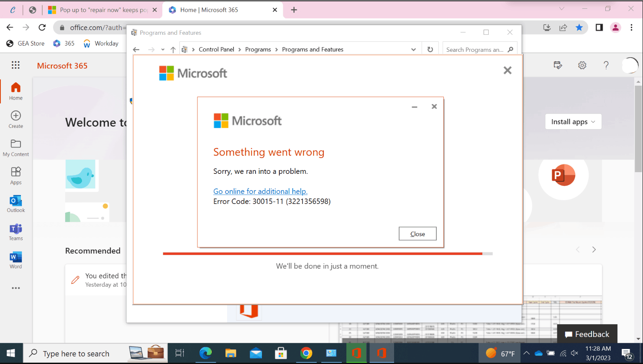Minimize the error dialog with dash icon

pyautogui.click(x=414, y=107)
